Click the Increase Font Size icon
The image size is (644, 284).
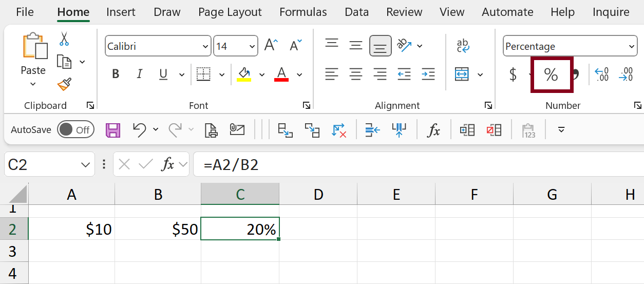click(271, 46)
